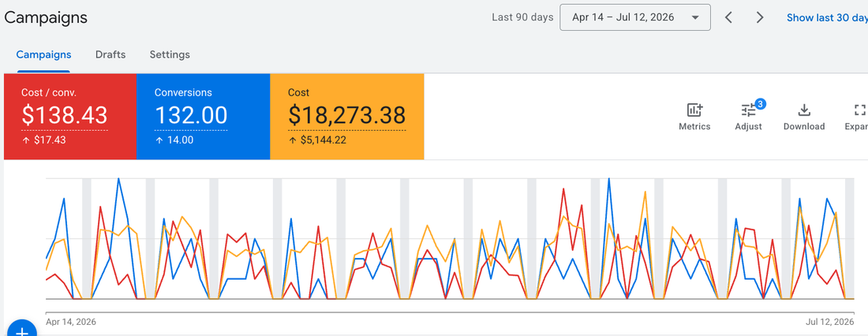Click the 132.00 conversions value
The height and width of the screenshot is (336, 868).
191,115
